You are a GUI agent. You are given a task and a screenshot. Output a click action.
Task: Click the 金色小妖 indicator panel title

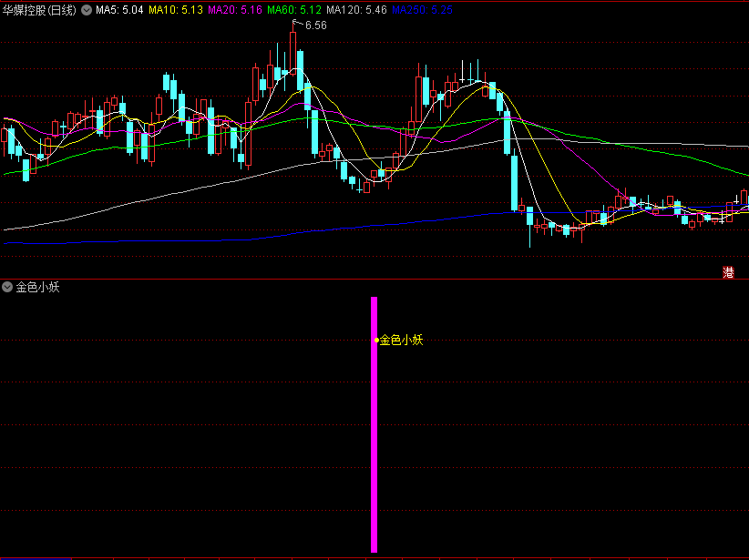(37, 287)
